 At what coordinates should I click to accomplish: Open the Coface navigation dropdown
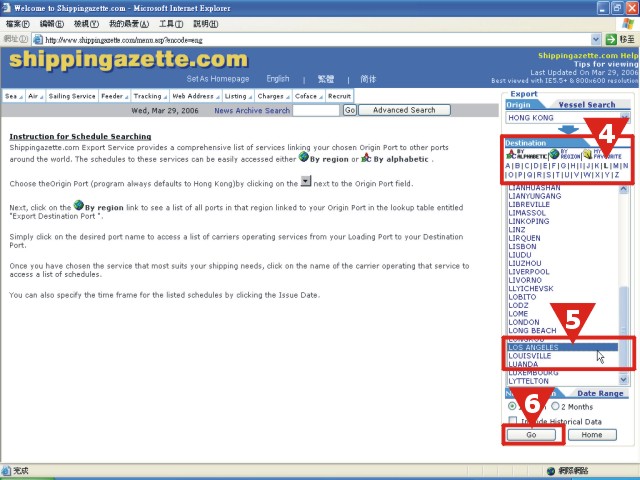308,96
